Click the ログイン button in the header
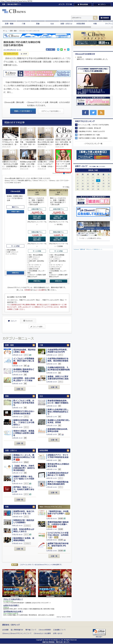113x644 pixels. coord(102,4)
